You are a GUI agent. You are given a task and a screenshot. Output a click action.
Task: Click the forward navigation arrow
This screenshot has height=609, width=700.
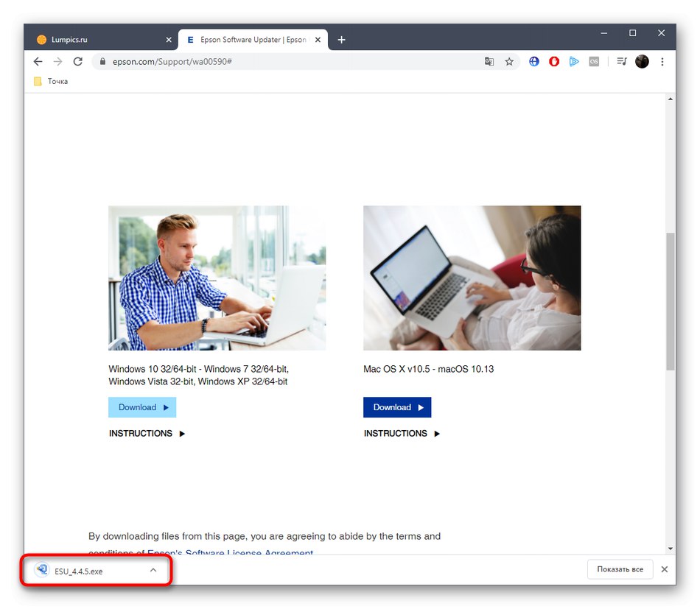(57, 62)
